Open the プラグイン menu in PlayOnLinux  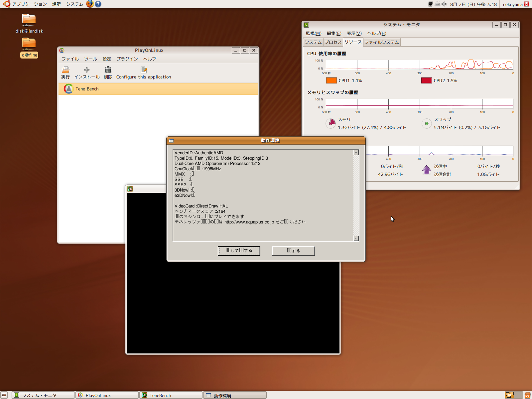[x=127, y=59]
